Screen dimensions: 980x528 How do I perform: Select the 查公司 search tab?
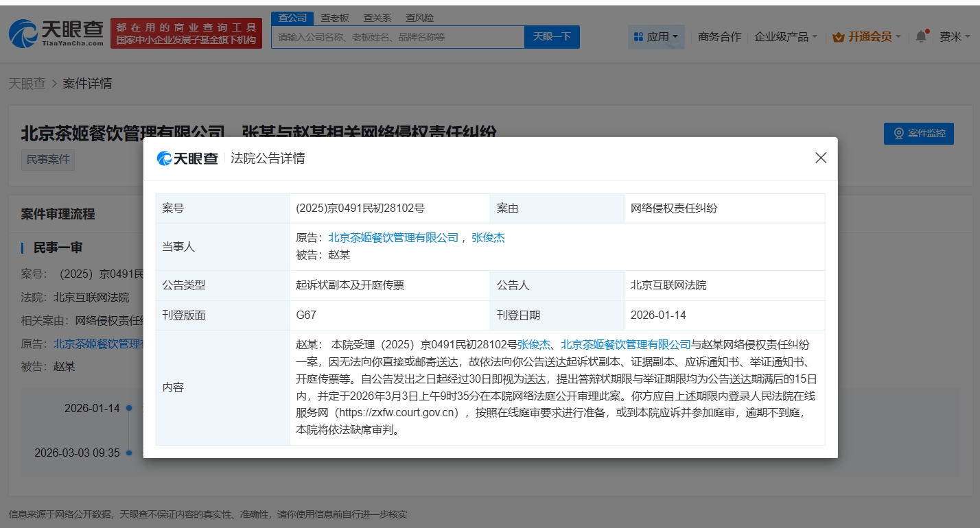pos(292,18)
